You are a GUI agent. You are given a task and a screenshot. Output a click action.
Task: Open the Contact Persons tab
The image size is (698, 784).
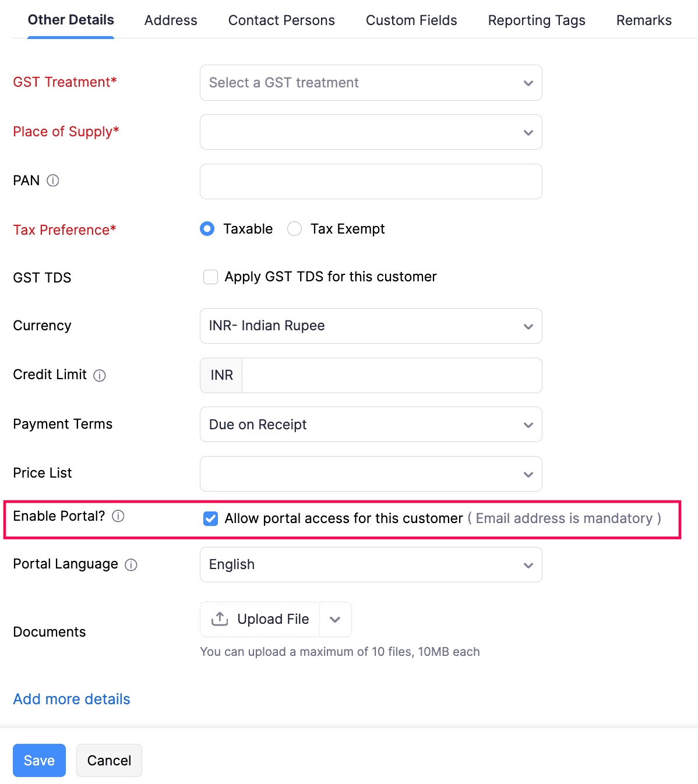(x=281, y=20)
